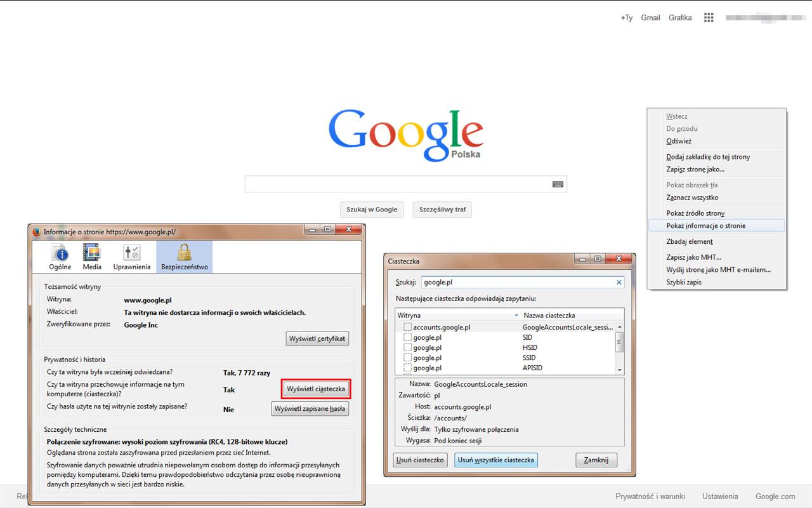
Task: Click the Google Polska logo
Action: click(x=406, y=135)
